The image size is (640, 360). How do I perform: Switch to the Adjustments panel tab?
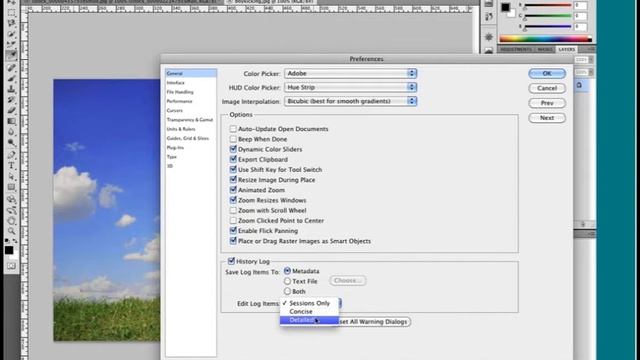[516, 49]
